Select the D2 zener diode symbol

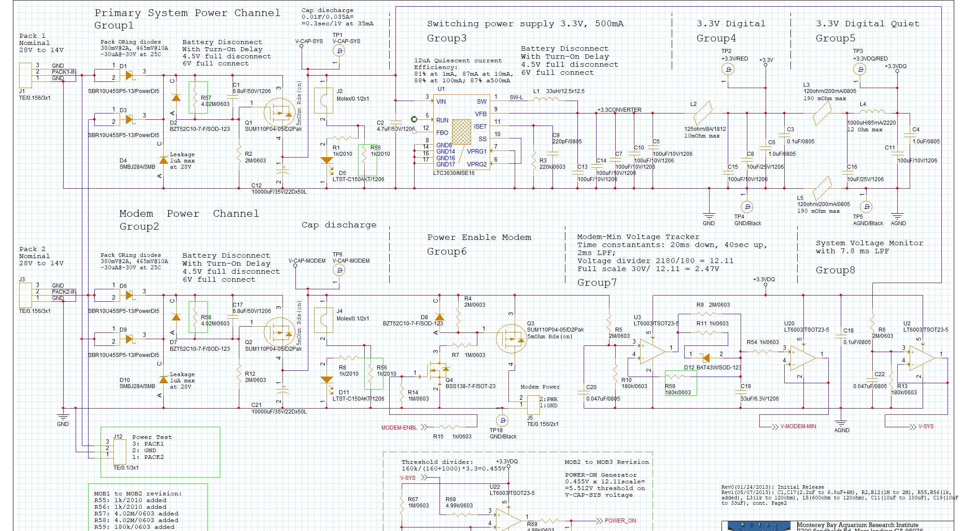coord(176,97)
